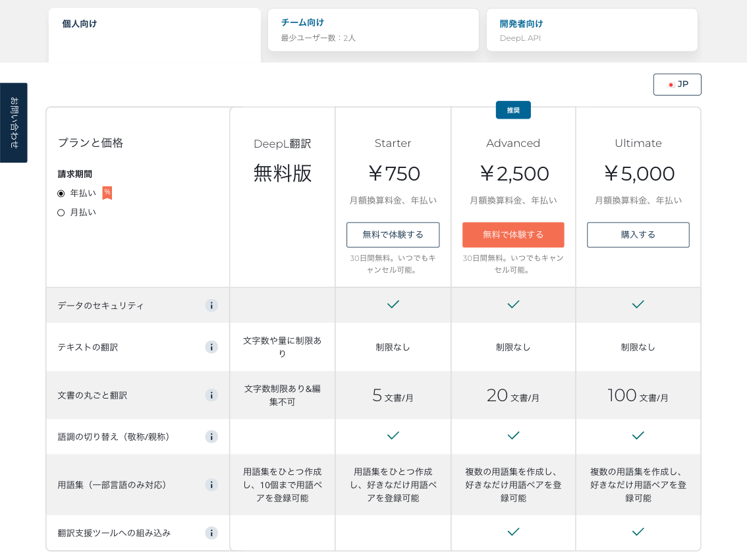The width and height of the screenshot is (747, 560).
Task: Click the orange 無料で体験する button for Advanced
Action: [x=513, y=235]
